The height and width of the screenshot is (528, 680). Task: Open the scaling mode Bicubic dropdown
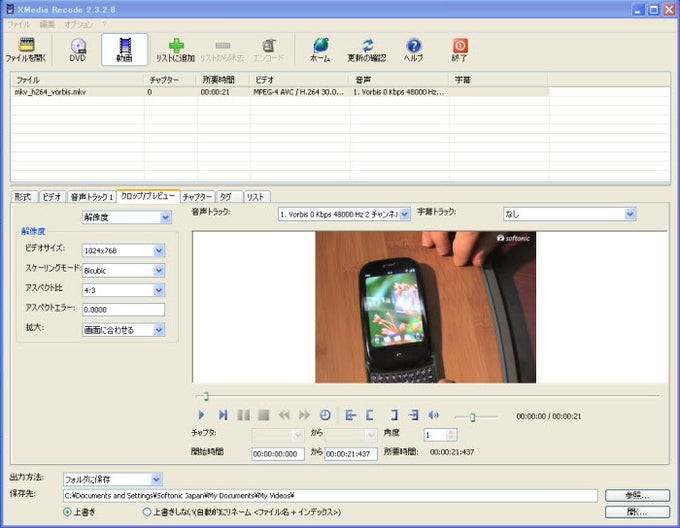(123, 270)
